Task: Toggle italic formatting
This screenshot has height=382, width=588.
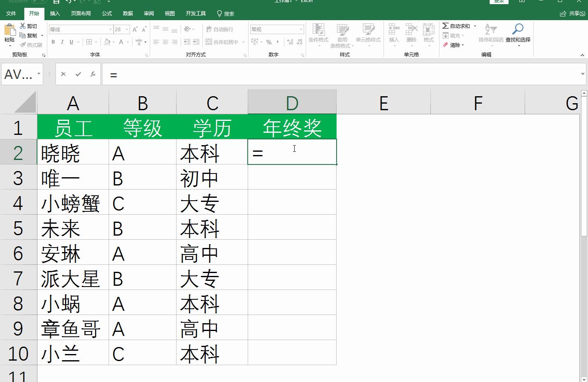Action: (x=62, y=42)
